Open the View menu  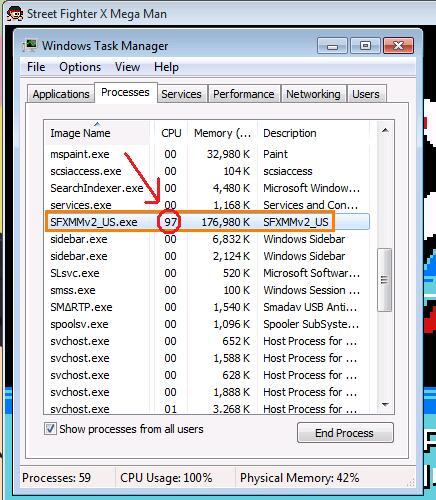coord(127,67)
